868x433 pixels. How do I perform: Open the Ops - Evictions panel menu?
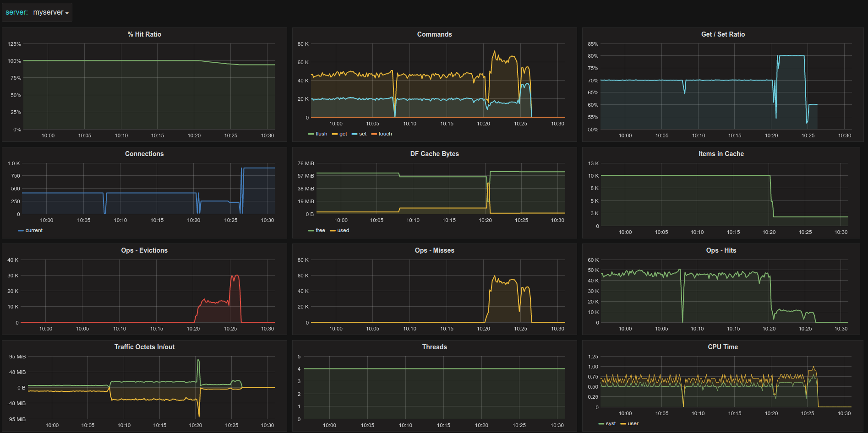144,250
